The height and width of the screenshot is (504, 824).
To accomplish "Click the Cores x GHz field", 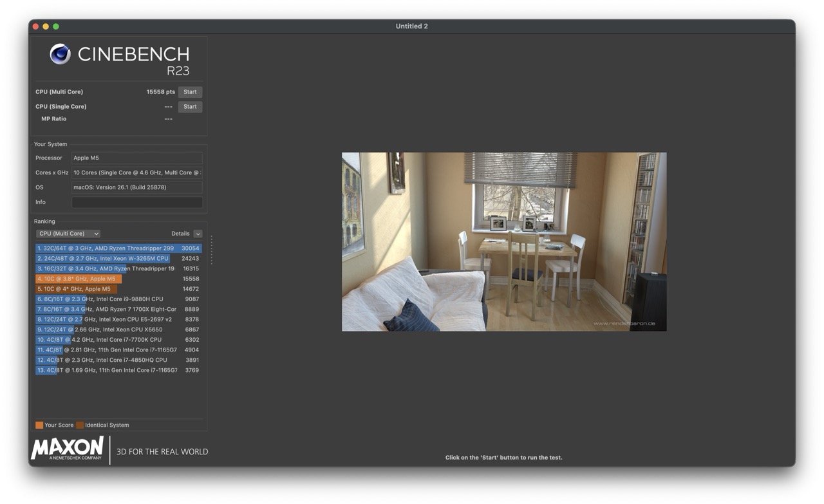I will tap(136, 173).
